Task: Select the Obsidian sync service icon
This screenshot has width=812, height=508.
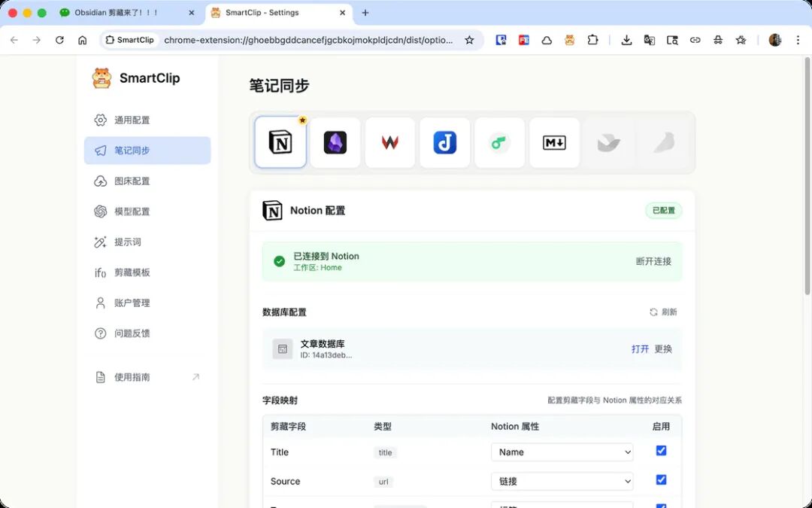Action: (335, 142)
